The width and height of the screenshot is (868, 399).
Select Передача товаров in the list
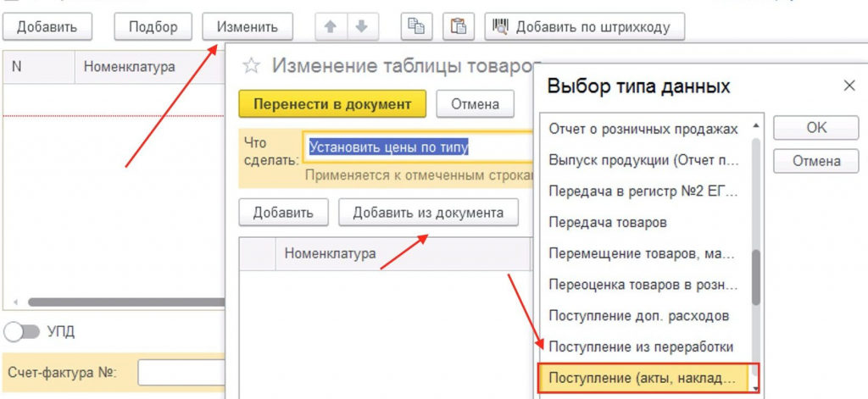point(643,222)
